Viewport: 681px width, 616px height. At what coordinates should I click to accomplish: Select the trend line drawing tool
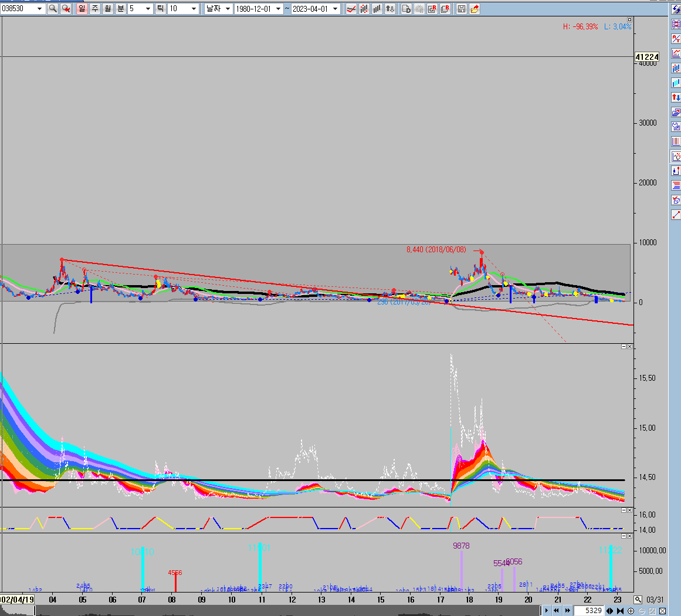tap(676, 215)
